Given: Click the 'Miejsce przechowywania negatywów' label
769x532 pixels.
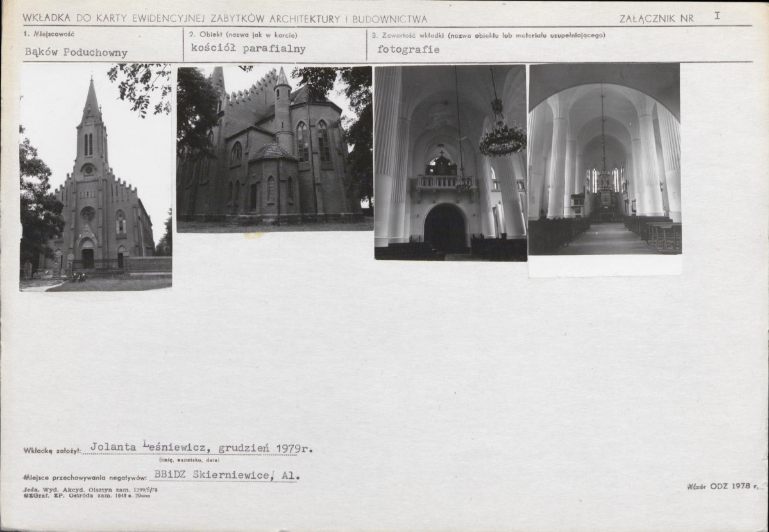Looking at the screenshot, I should (x=85, y=477).
